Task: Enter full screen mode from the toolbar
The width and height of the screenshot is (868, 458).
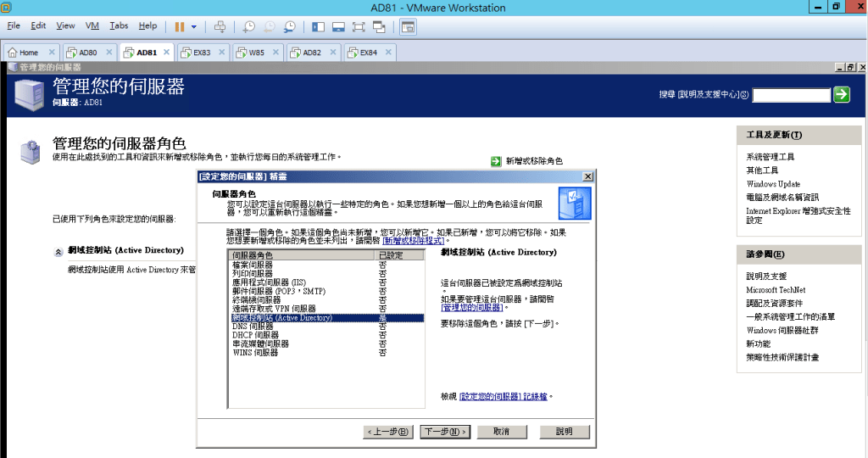Action: pos(359,26)
